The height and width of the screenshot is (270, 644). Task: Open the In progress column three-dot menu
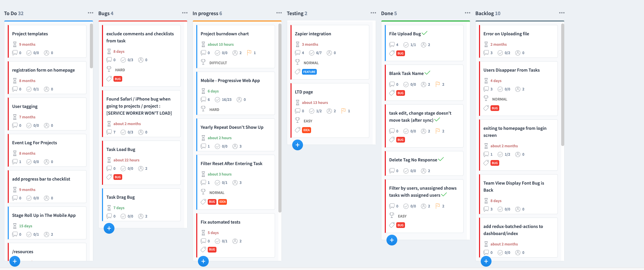click(x=279, y=13)
